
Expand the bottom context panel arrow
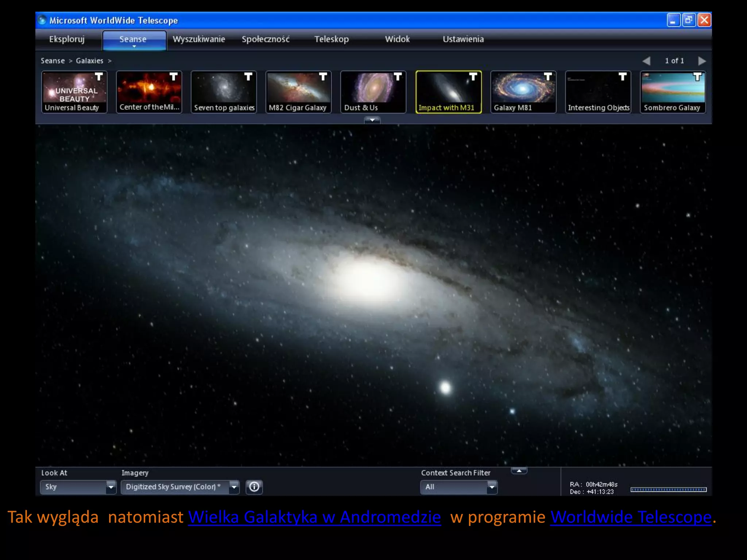tap(519, 471)
